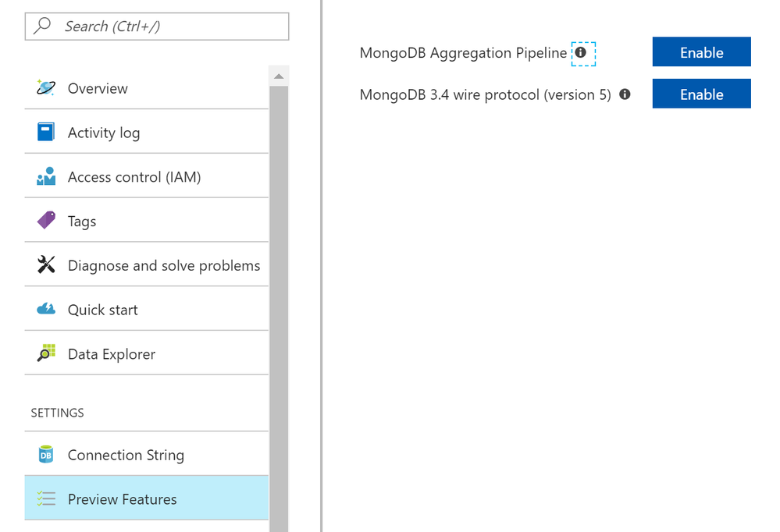
Task: Click the Data Explorer magnifier icon
Action: [46, 353]
